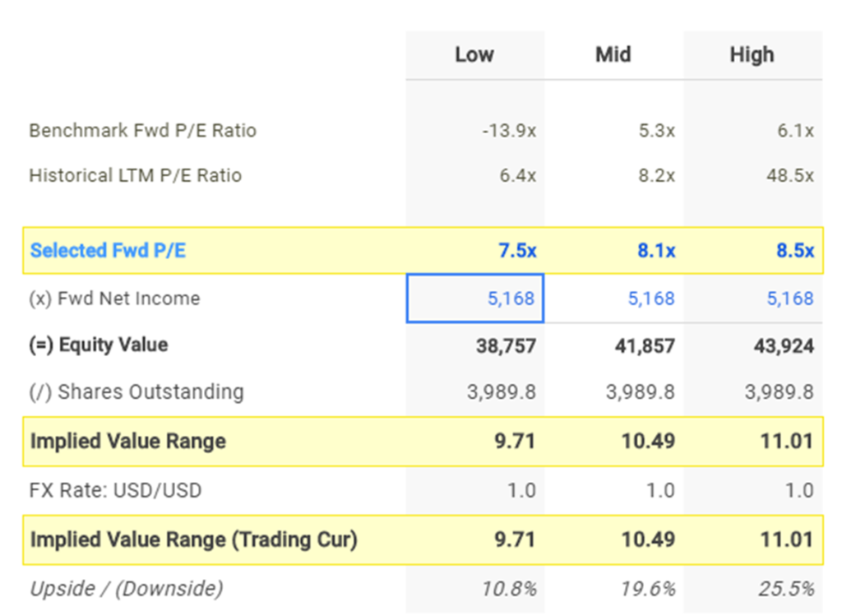Click the Historical LTM P/E Ratio label

pyautogui.click(x=135, y=175)
